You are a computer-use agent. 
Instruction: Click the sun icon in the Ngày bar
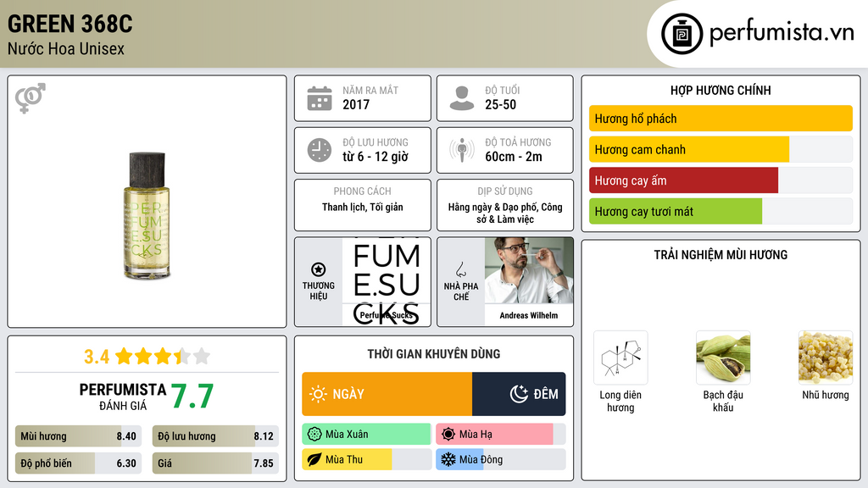tap(318, 394)
